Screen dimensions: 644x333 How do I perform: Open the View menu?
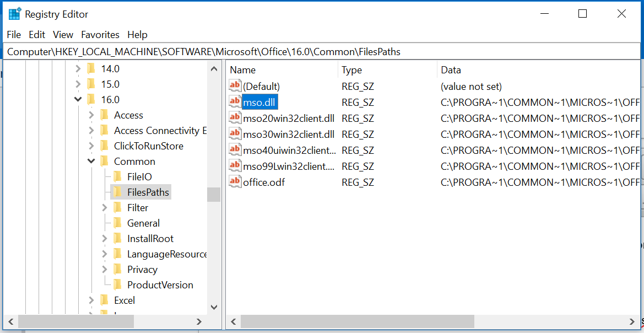tap(63, 34)
